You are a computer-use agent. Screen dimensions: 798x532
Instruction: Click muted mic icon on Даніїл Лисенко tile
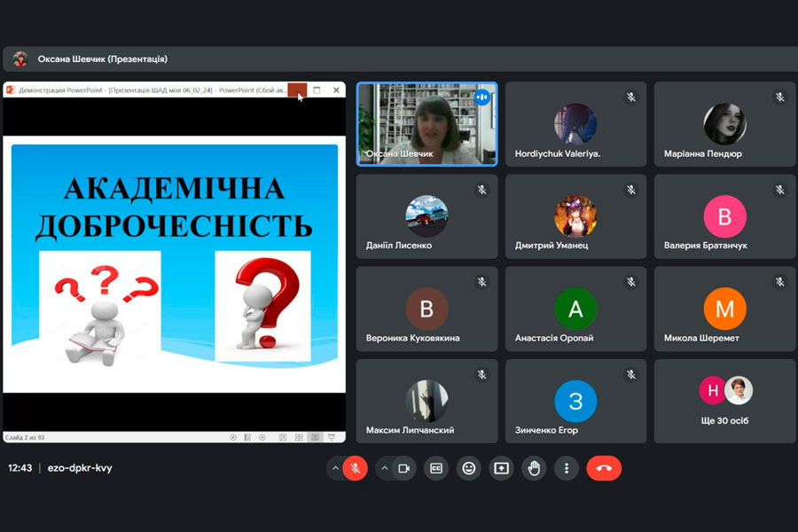482,190
